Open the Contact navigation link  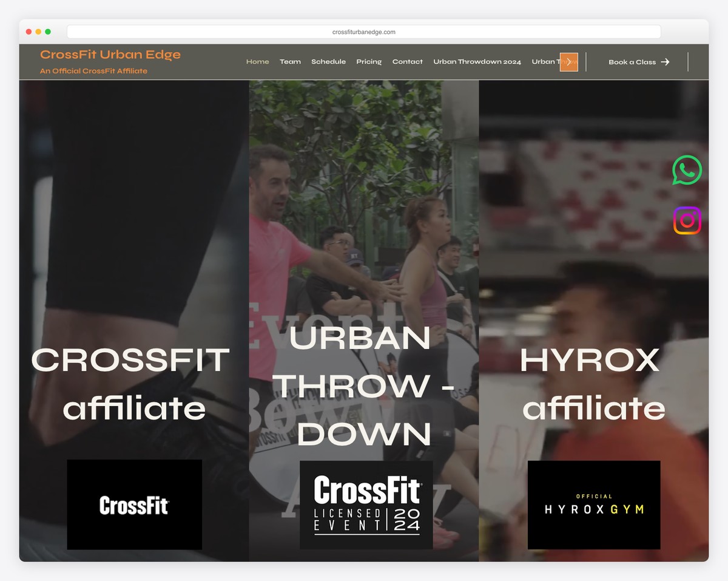coord(407,61)
